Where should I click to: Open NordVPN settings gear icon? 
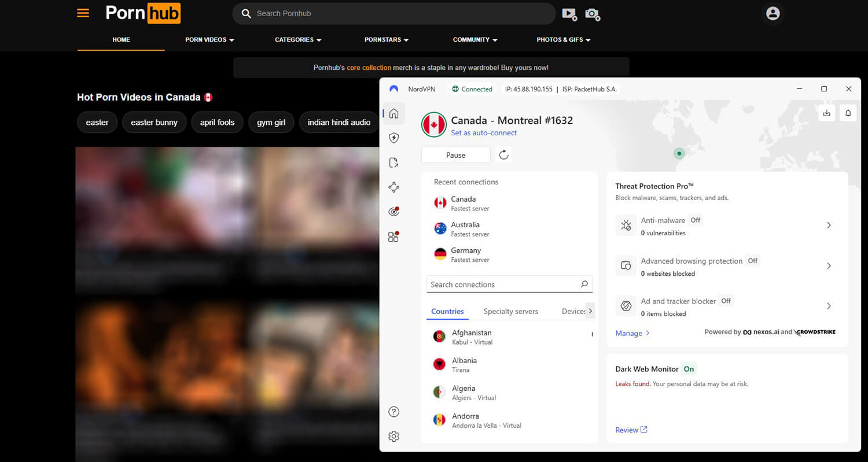394,437
